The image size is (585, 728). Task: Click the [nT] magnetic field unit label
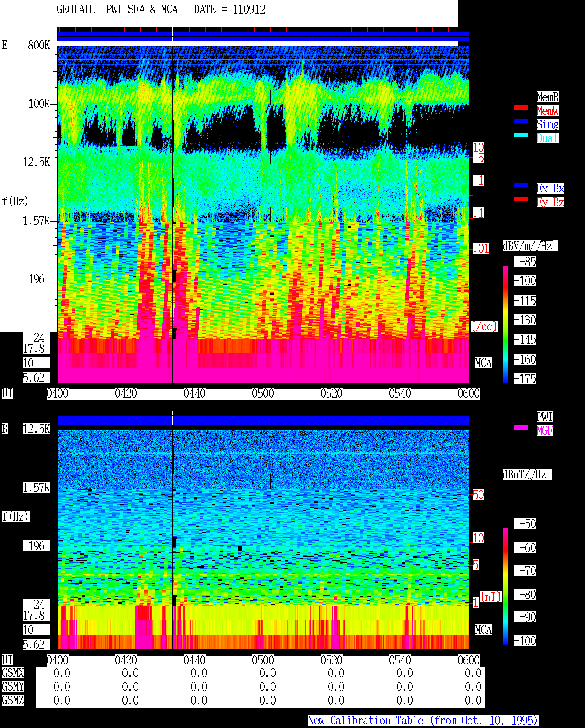click(x=491, y=597)
